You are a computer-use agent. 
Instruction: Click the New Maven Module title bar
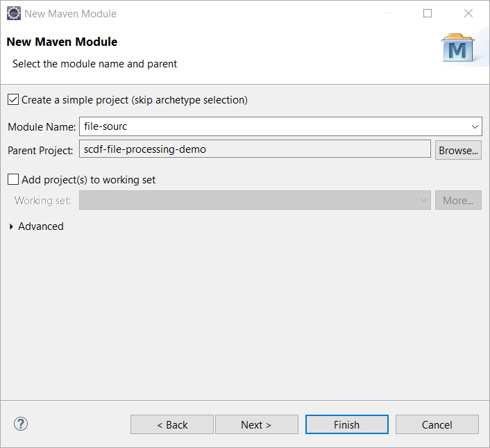click(208, 13)
